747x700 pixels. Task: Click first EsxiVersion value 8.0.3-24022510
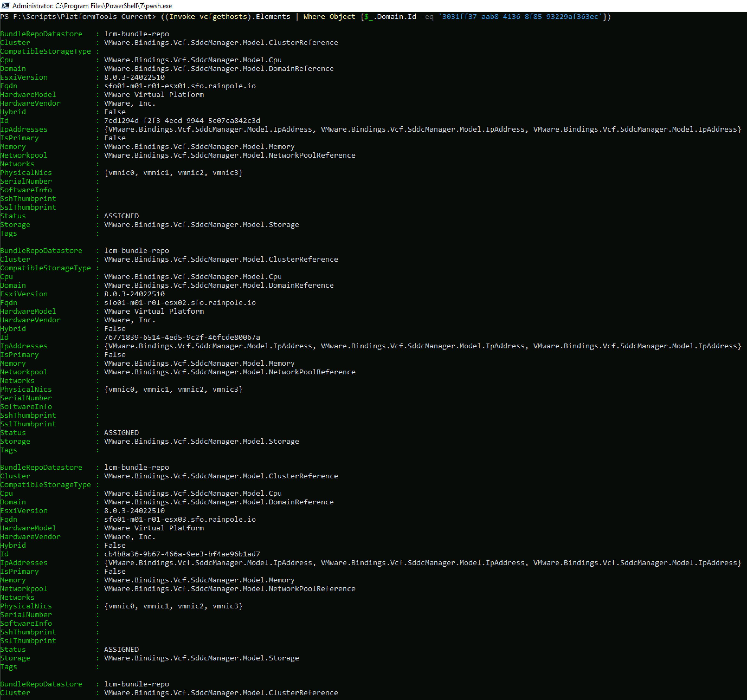(134, 77)
